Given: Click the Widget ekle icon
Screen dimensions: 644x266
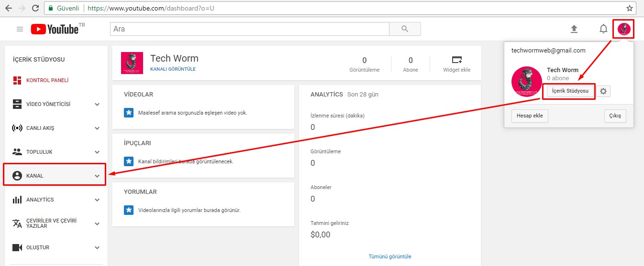Looking at the screenshot, I should pyautogui.click(x=457, y=60).
